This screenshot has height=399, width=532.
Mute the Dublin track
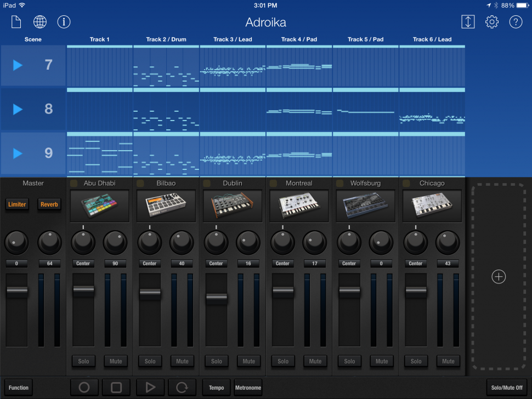point(248,361)
